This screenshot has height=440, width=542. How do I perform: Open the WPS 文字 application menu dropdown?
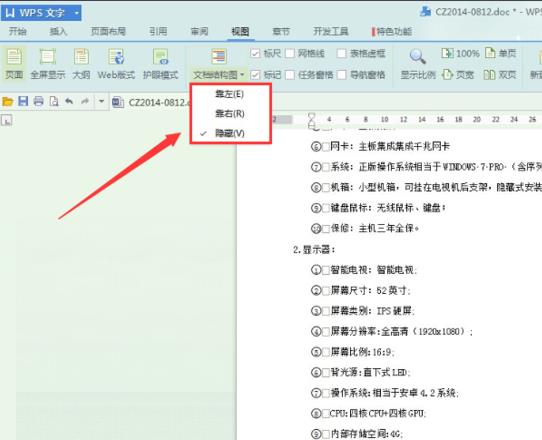click(77, 13)
